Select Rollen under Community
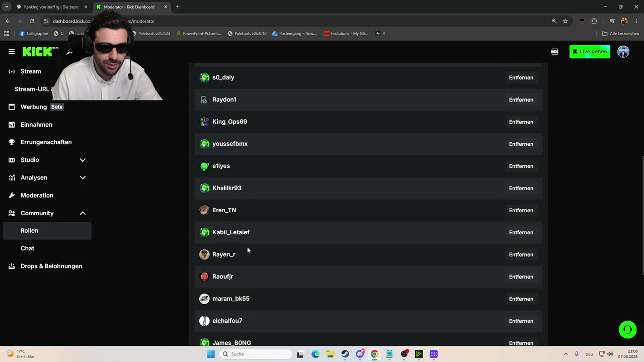 click(47, 231)
